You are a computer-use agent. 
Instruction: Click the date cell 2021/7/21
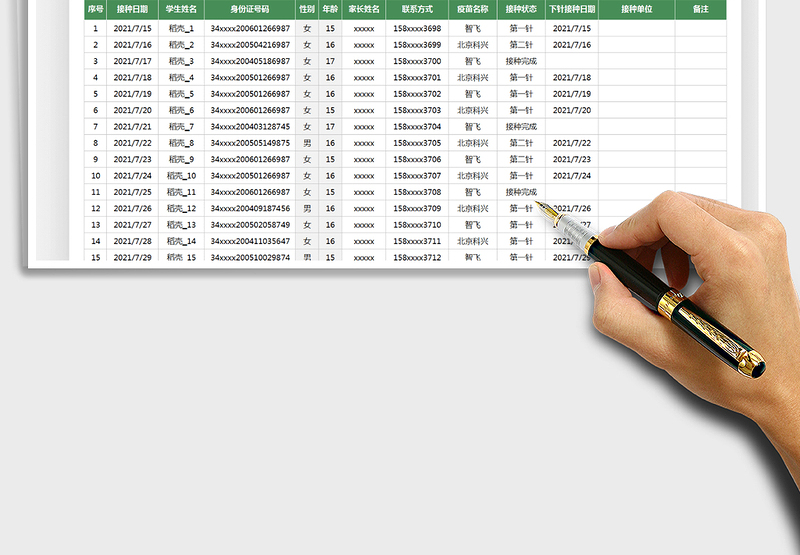133,127
